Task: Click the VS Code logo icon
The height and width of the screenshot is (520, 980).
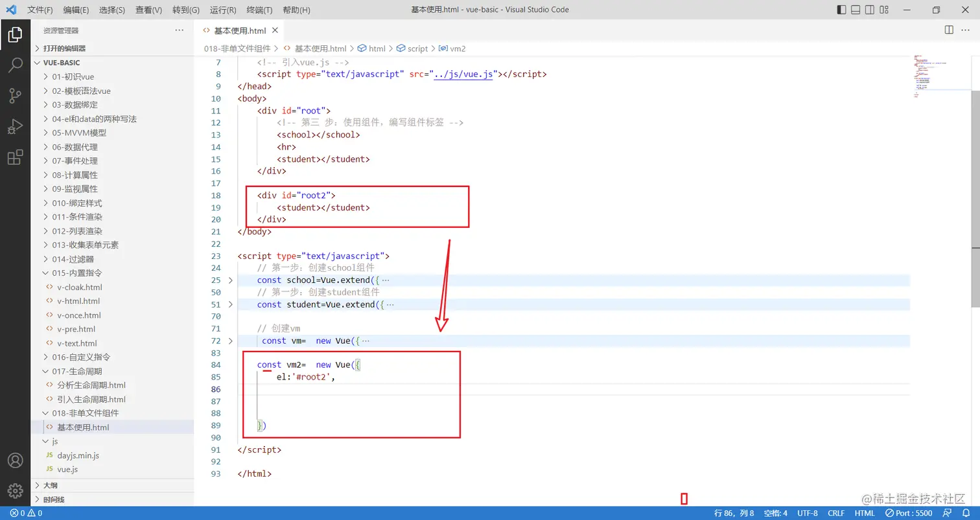Action: tap(11, 10)
